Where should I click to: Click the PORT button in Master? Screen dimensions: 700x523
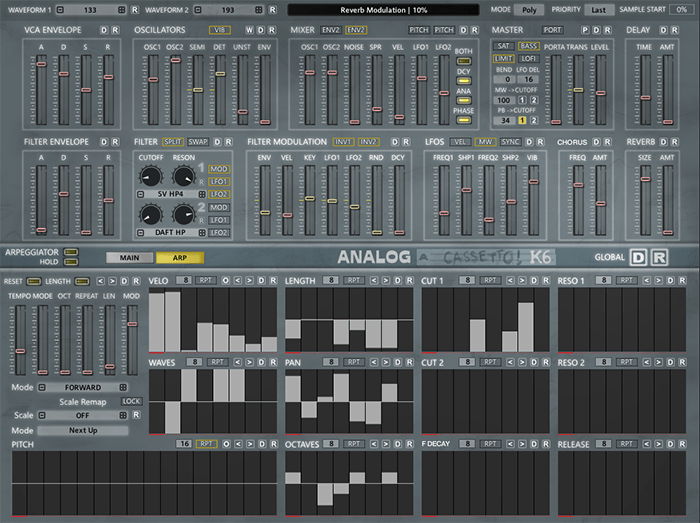pos(552,30)
